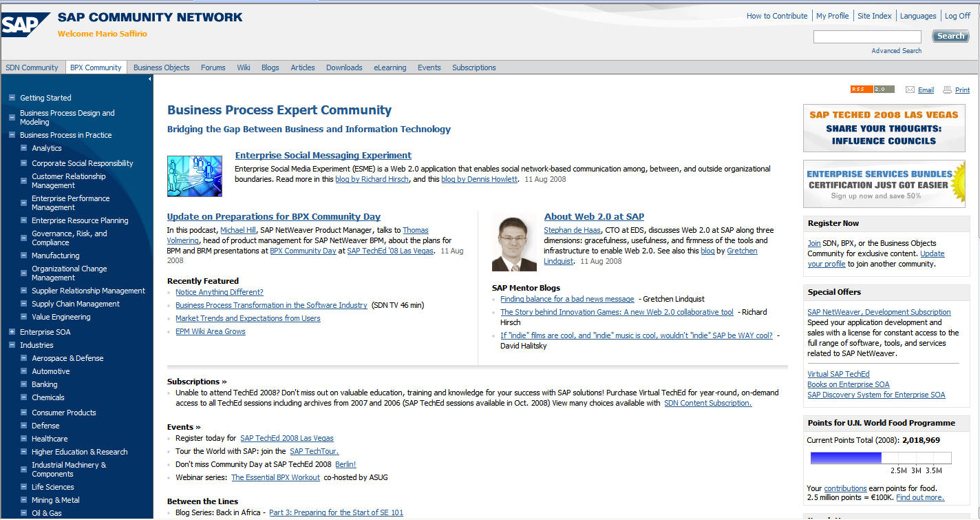Click the printer icon beside Print

click(947, 90)
